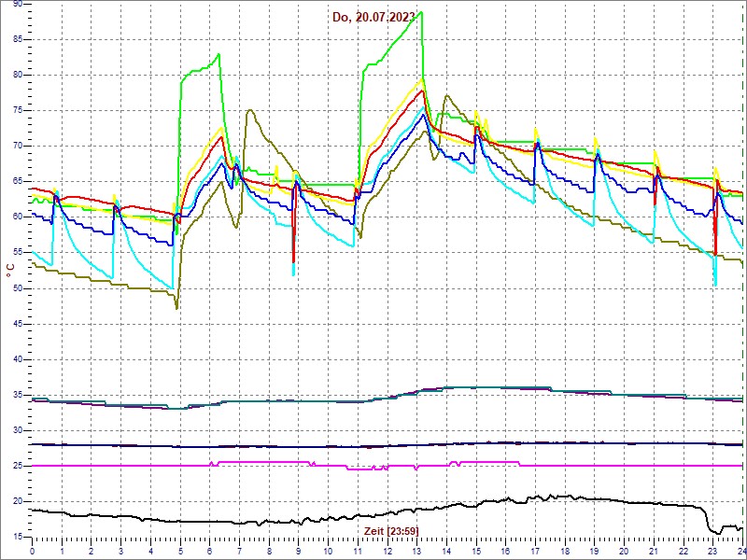Click hour 24 at the time axis end
The height and width of the screenshot is (560, 747).
(740, 551)
